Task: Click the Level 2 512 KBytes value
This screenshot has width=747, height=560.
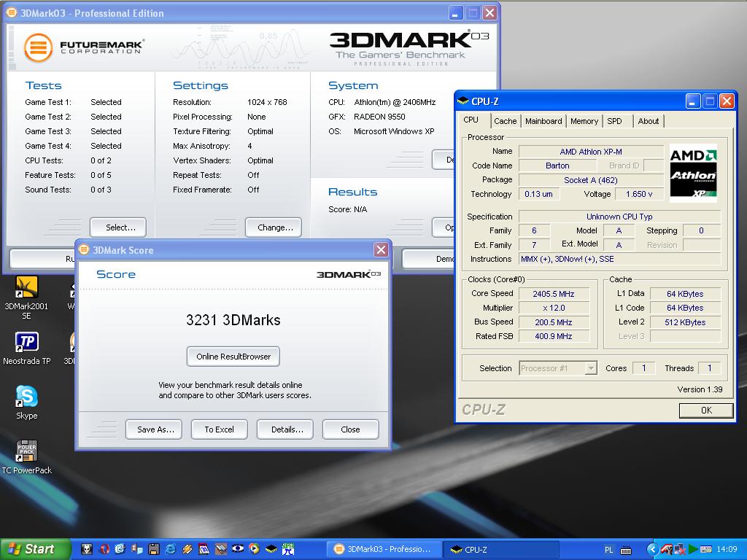Action: point(685,322)
